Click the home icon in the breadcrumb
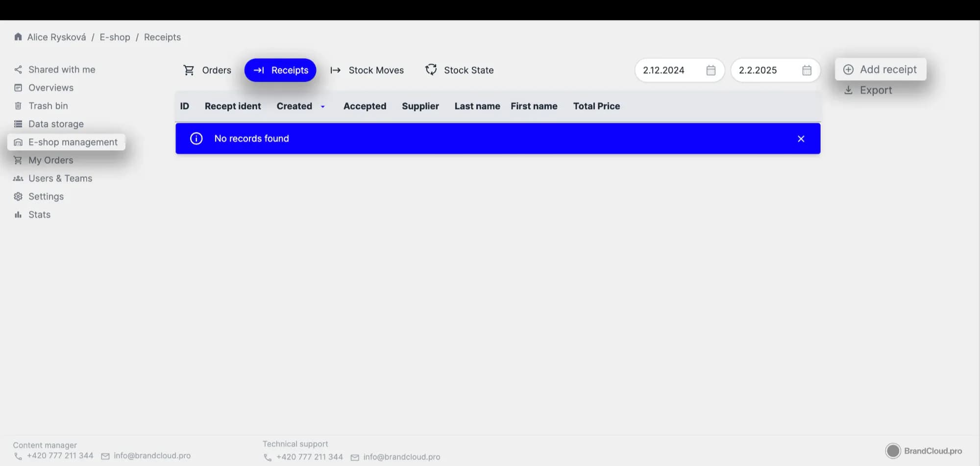980x466 pixels. pos(18,37)
